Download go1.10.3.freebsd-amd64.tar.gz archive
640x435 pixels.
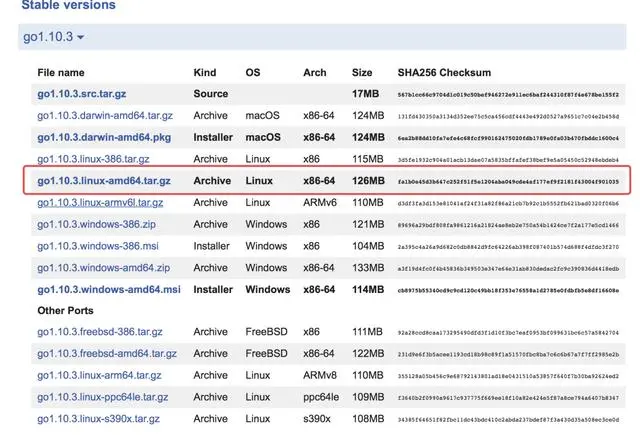(x=107, y=353)
